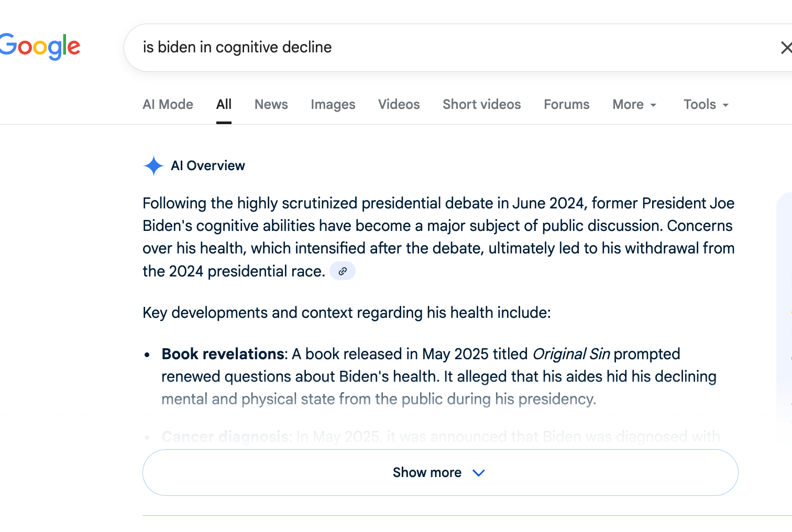Click the faded Cancer diagnosis bullet

(225, 437)
